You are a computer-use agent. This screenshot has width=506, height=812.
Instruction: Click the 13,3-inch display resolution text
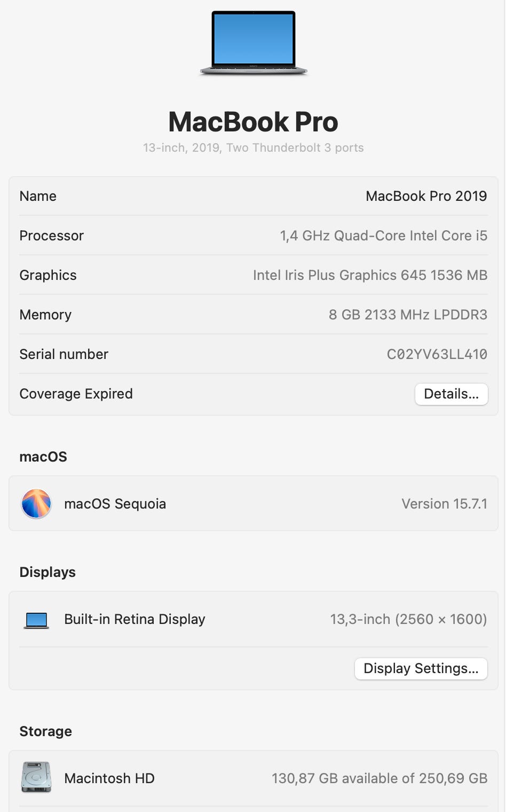click(x=408, y=619)
